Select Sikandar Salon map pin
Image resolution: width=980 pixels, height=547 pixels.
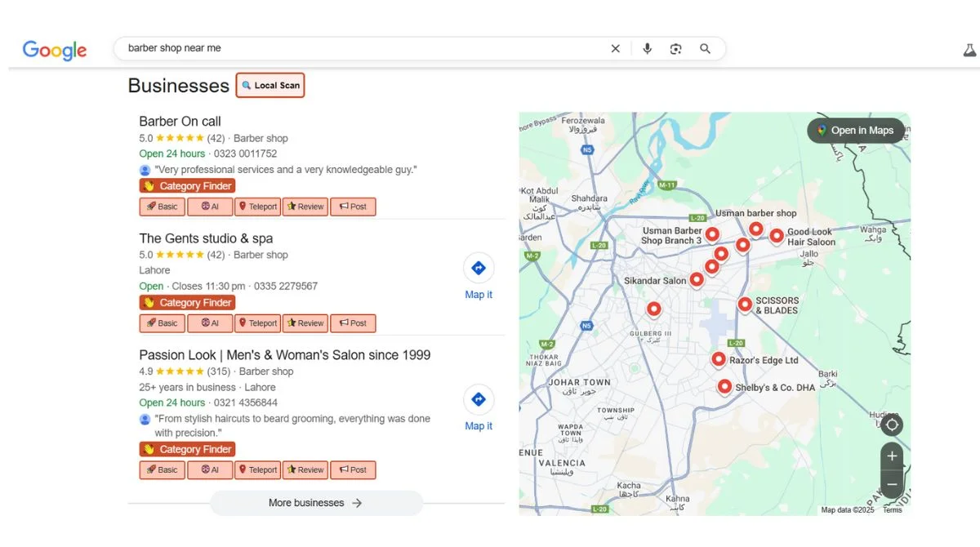pos(696,279)
